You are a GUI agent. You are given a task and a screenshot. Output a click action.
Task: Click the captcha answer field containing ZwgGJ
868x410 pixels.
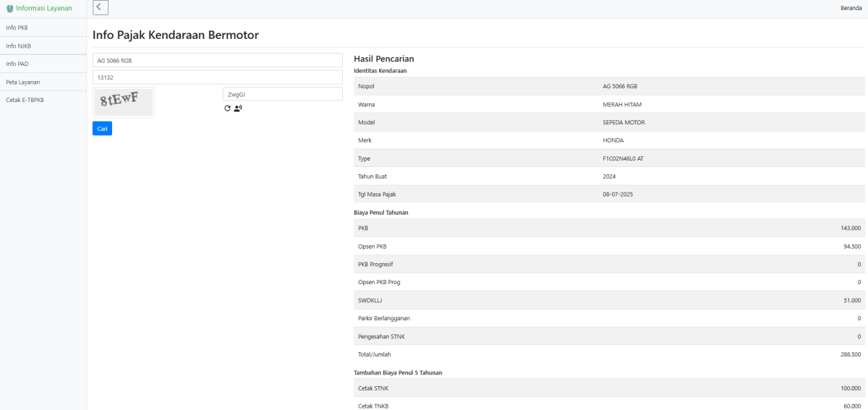[x=282, y=94]
